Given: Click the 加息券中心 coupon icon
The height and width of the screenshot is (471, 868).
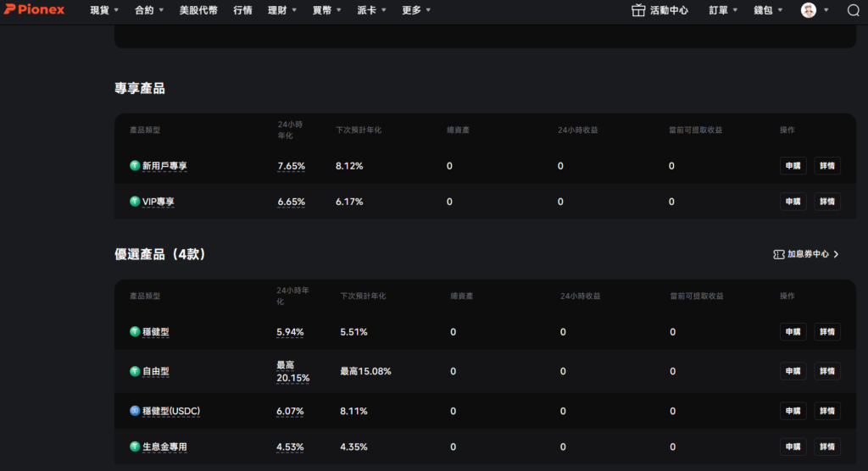Looking at the screenshot, I should point(778,254).
